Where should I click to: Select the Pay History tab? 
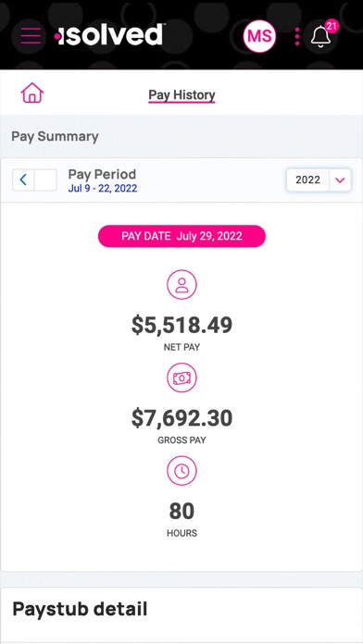pos(181,95)
